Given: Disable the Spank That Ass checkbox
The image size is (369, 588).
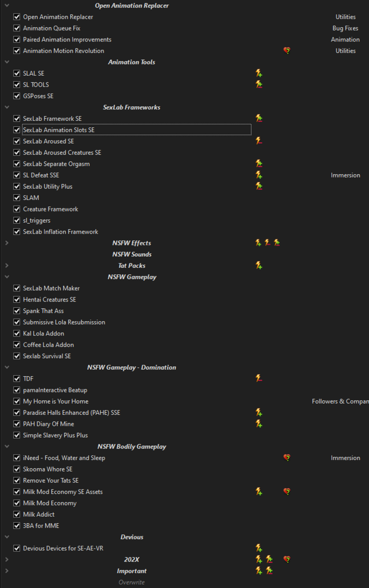Looking at the screenshot, I should [x=17, y=311].
